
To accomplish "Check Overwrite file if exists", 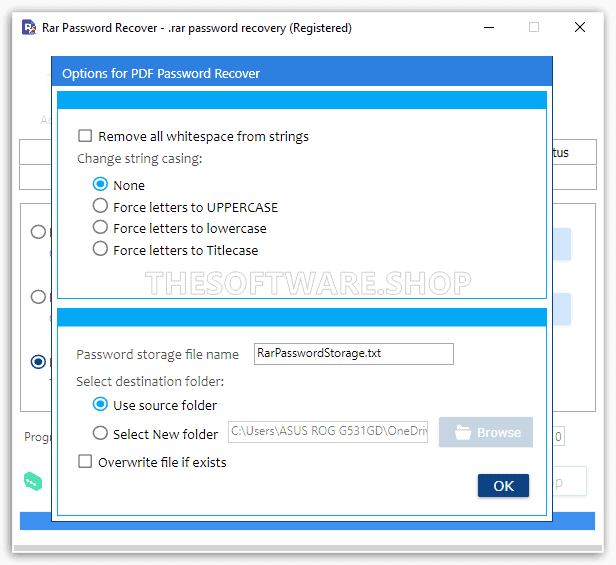I will pos(86,462).
